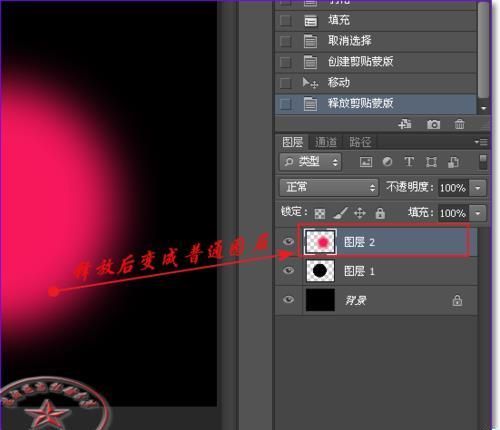Switch to the 图层 tab
500x430 pixels.
point(292,142)
